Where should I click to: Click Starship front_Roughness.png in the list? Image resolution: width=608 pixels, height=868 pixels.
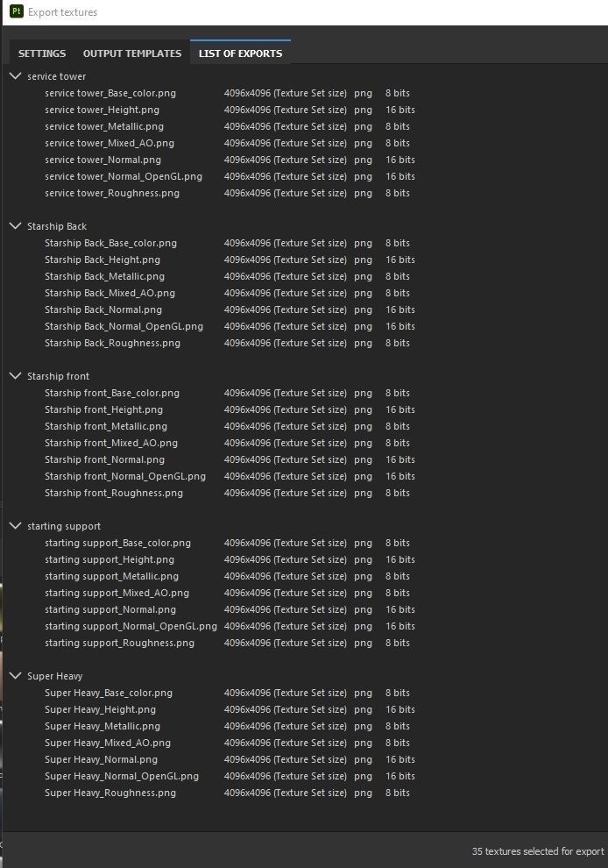(x=114, y=493)
